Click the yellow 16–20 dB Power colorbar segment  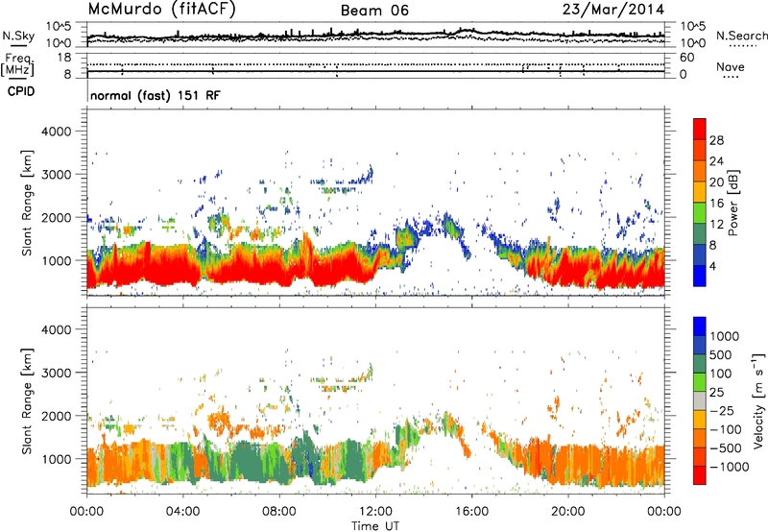click(700, 192)
